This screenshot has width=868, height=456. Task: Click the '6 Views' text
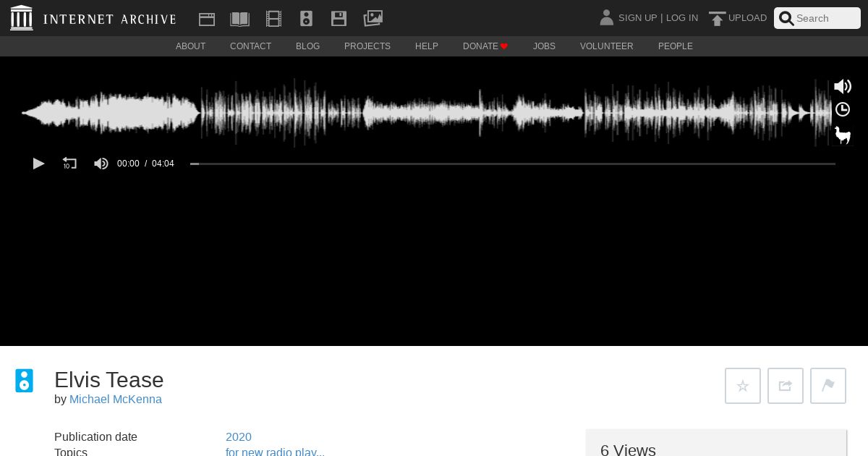[x=628, y=449]
